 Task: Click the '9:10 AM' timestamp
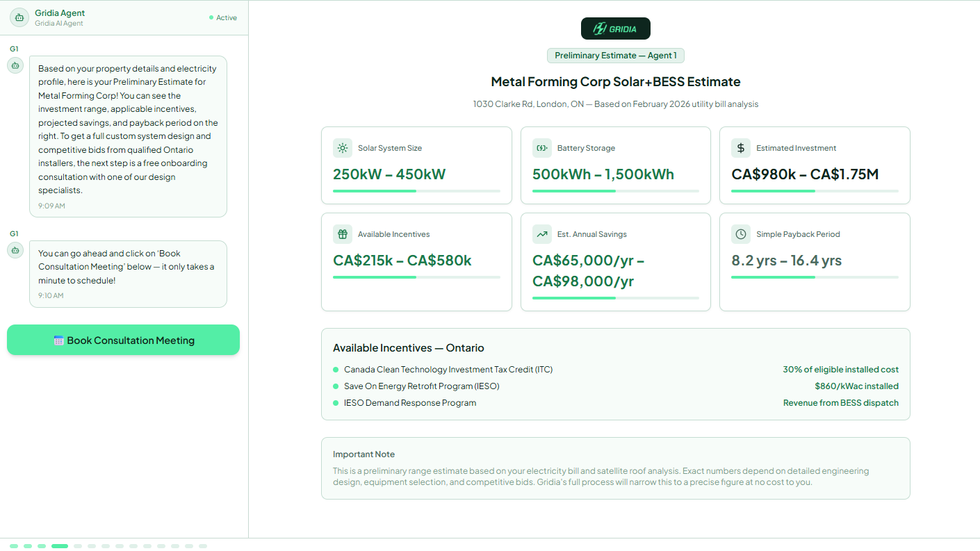pos(51,295)
